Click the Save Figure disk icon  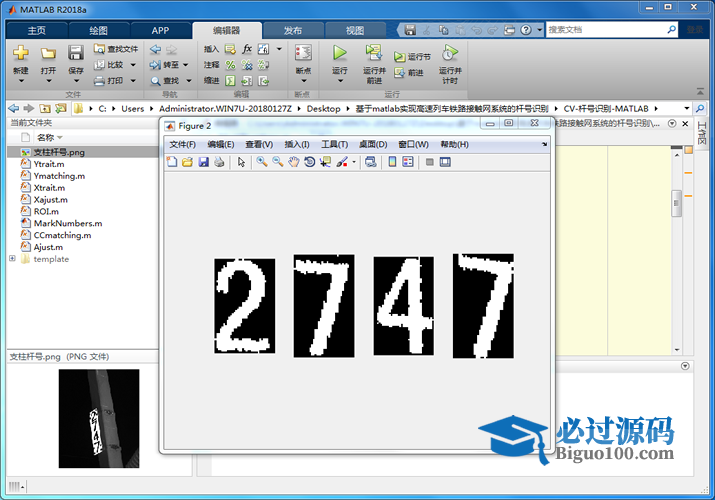coord(203,162)
